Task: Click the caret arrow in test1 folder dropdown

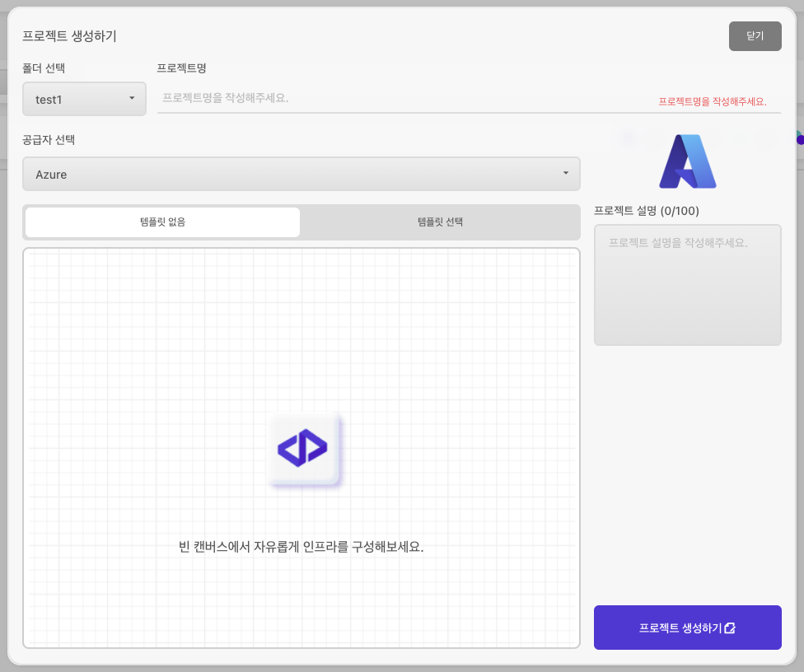Action: point(132,99)
